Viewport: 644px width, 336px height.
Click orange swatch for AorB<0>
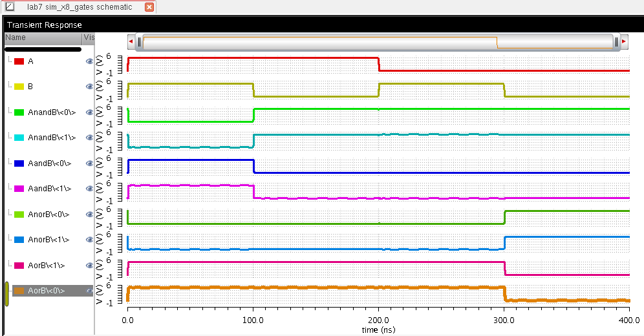click(x=19, y=291)
